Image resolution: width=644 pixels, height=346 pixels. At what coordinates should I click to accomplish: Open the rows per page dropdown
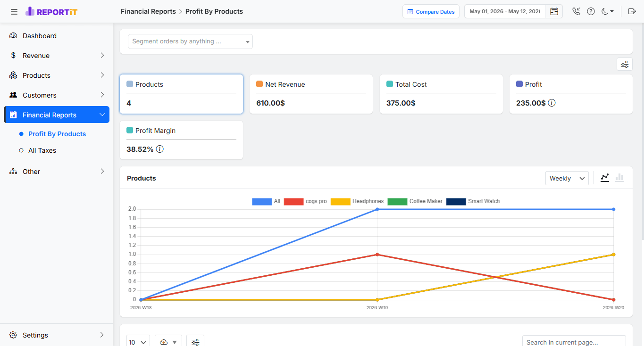(138, 342)
